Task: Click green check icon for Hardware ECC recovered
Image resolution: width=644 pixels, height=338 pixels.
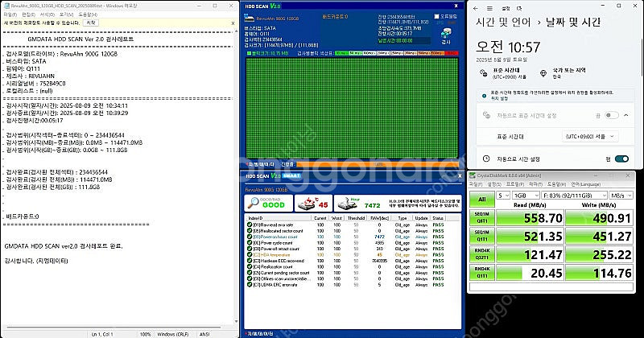Action: [x=250, y=261]
